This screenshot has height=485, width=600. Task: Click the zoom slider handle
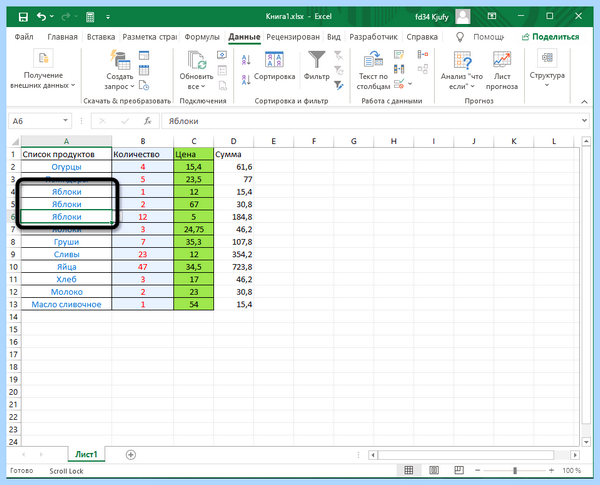[x=515, y=470]
